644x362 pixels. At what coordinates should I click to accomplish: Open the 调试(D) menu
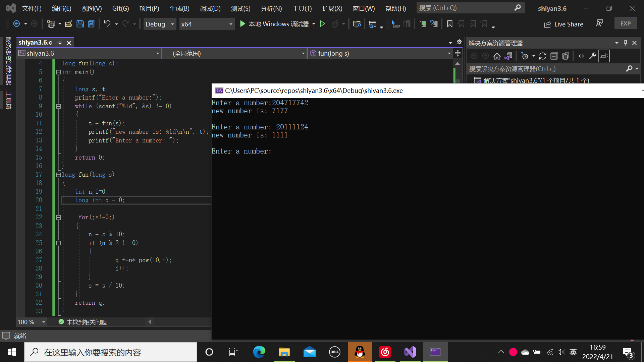pos(210,8)
